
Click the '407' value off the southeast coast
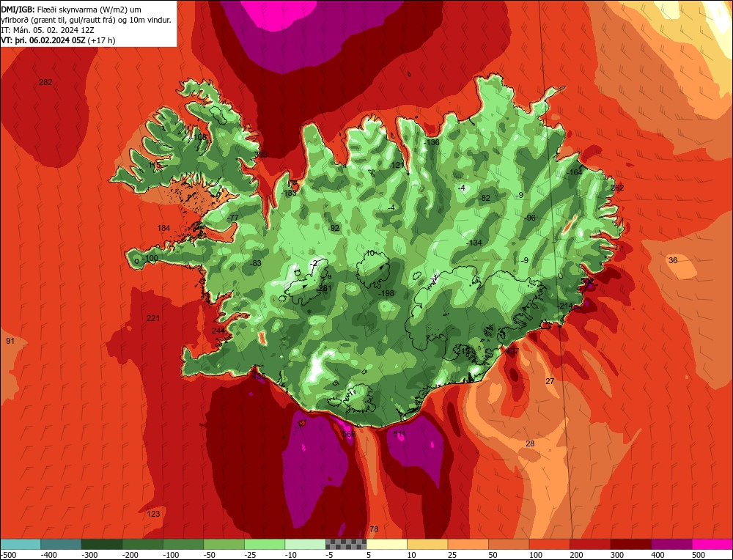(x=512, y=352)
